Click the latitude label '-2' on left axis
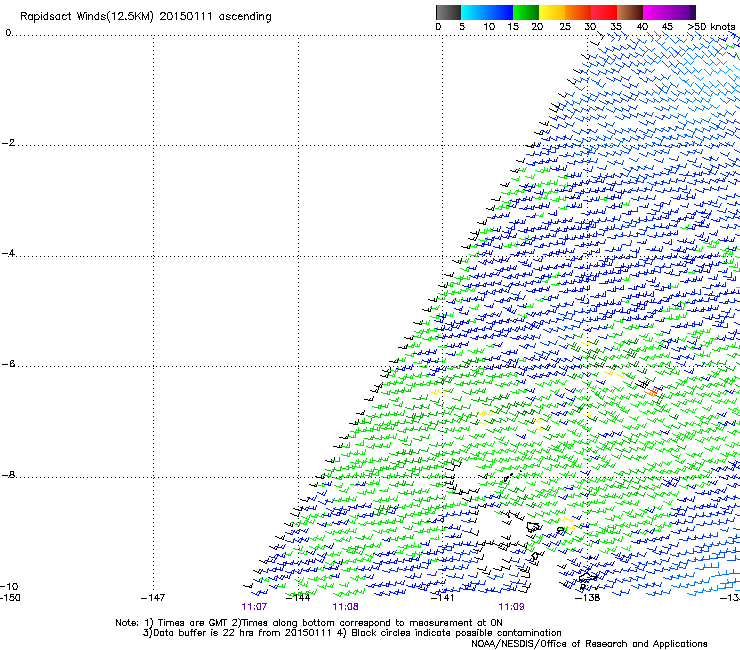The image size is (740, 650). [8, 143]
